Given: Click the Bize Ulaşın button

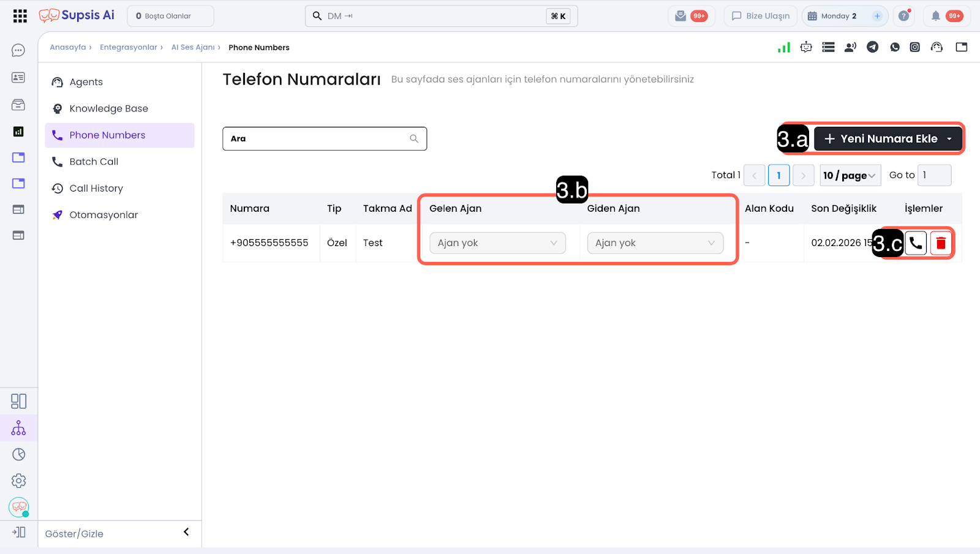Looking at the screenshot, I should point(761,16).
